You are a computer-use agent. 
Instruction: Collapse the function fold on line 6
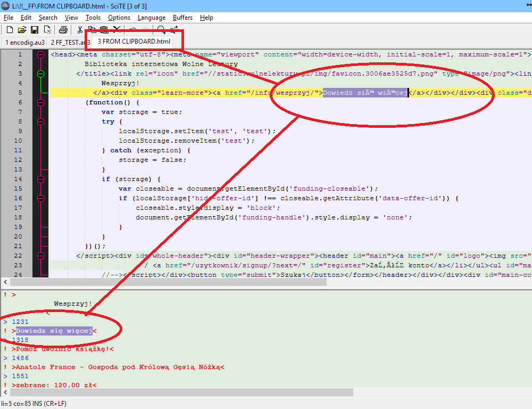pos(41,102)
